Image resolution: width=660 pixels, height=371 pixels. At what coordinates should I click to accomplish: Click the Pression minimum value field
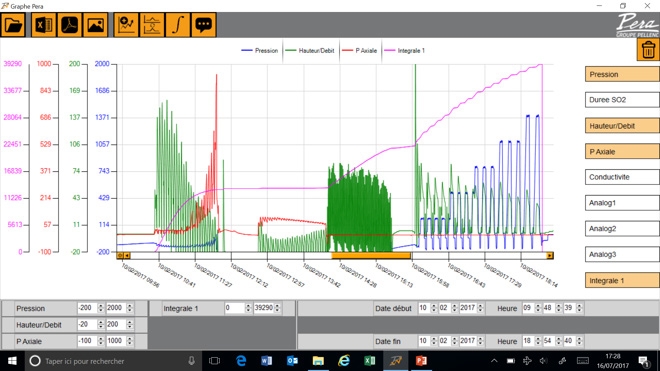[87, 308]
